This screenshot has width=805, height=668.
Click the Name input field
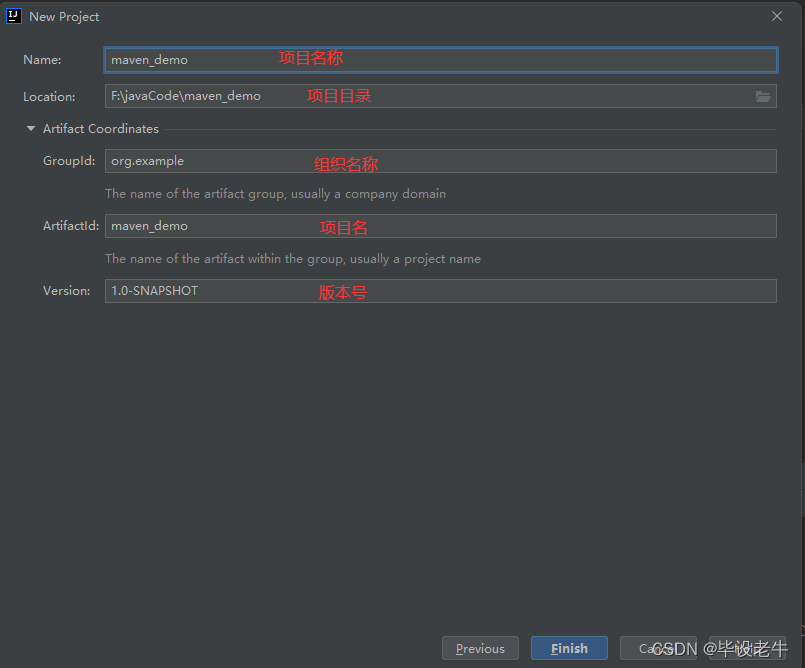[440, 60]
